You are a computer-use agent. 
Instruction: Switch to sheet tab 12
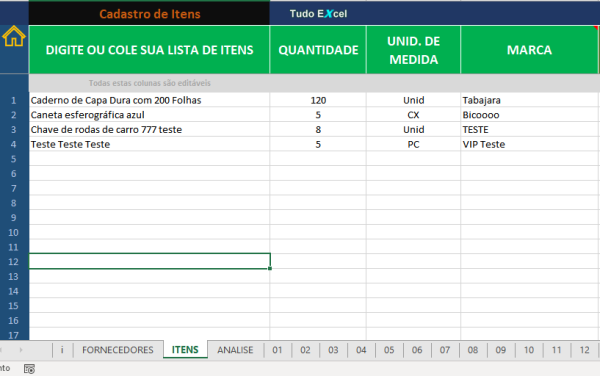point(584,350)
